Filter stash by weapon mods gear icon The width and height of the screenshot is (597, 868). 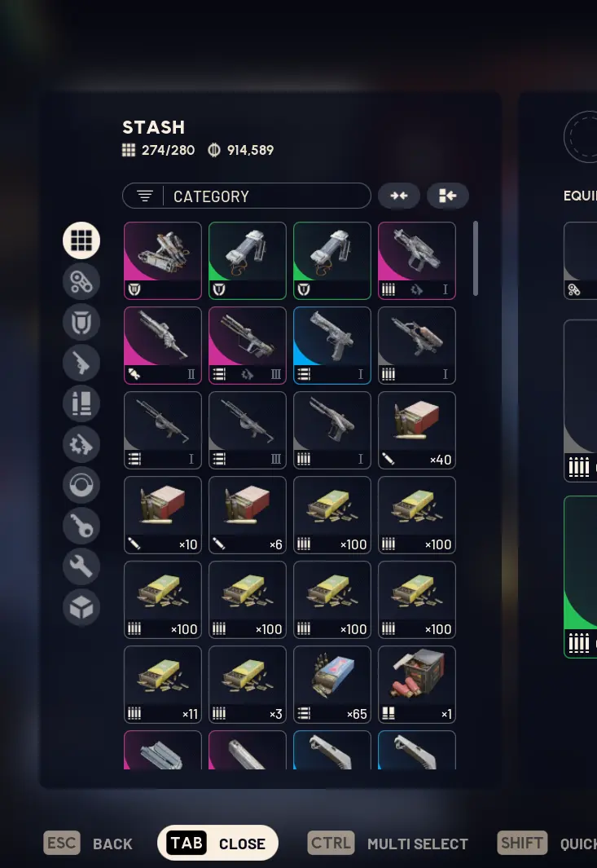[81, 444]
